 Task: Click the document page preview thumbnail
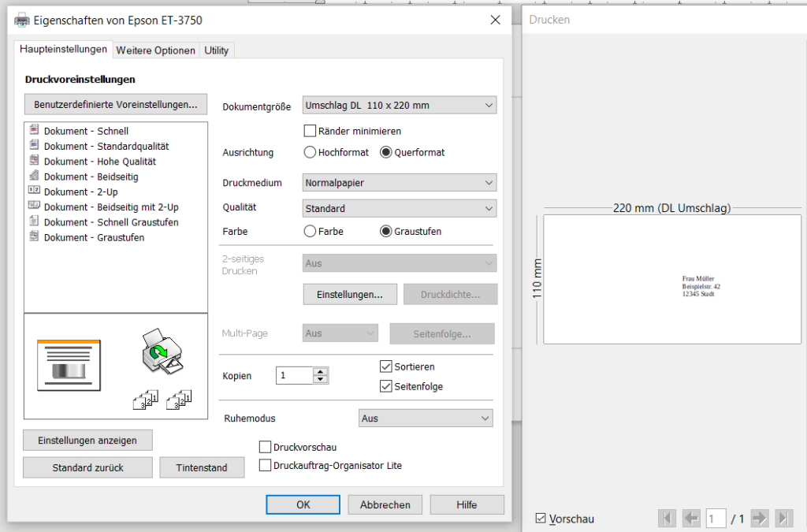tap(69, 365)
